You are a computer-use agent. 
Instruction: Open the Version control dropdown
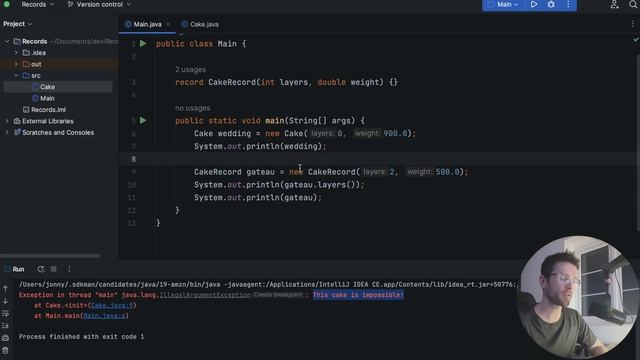(x=99, y=4)
